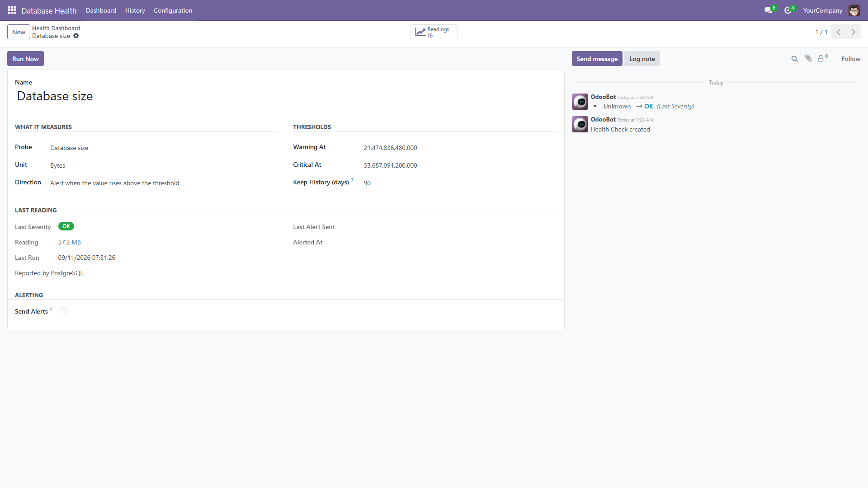Screen dimensions: 868x488
Task: Click the Database Health app title
Action: (x=49, y=10)
